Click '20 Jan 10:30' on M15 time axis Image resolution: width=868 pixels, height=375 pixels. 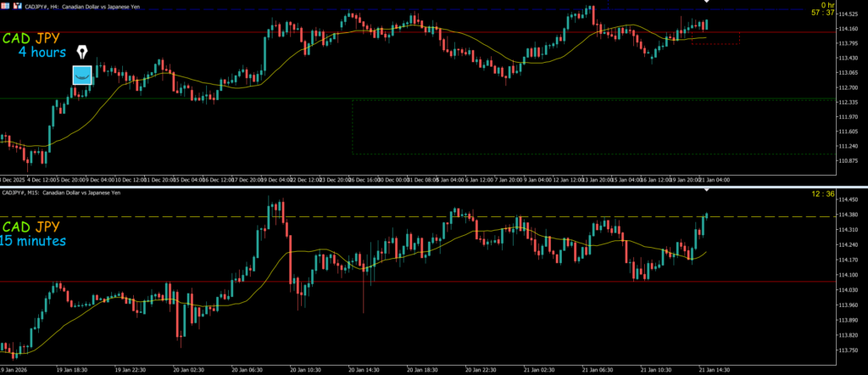click(303, 370)
